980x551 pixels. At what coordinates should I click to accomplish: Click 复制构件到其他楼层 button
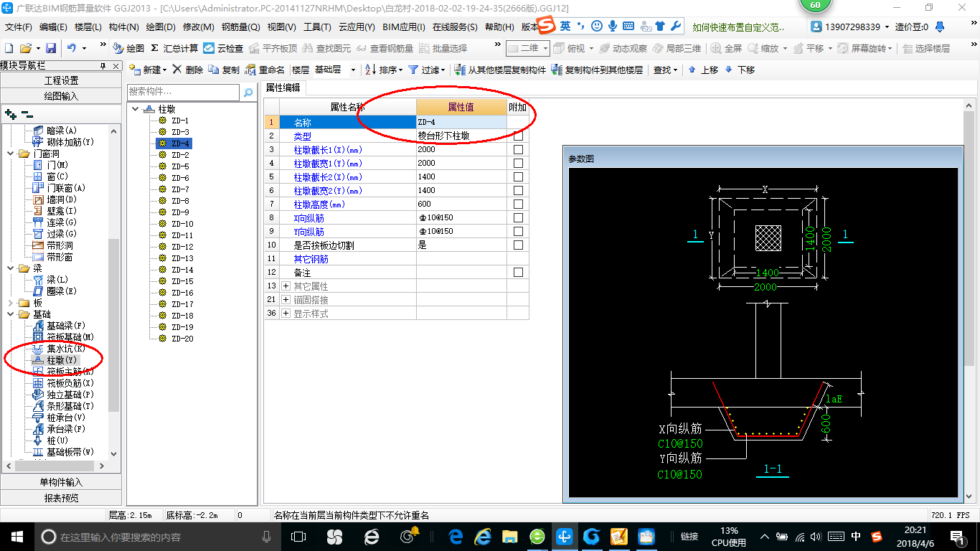point(597,70)
